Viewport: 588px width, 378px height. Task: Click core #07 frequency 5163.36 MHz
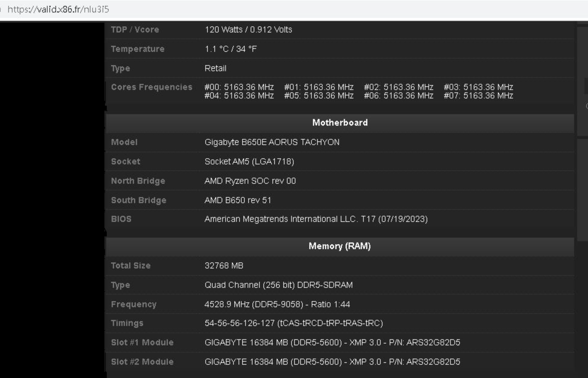pyautogui.click(x=478, y=96)
